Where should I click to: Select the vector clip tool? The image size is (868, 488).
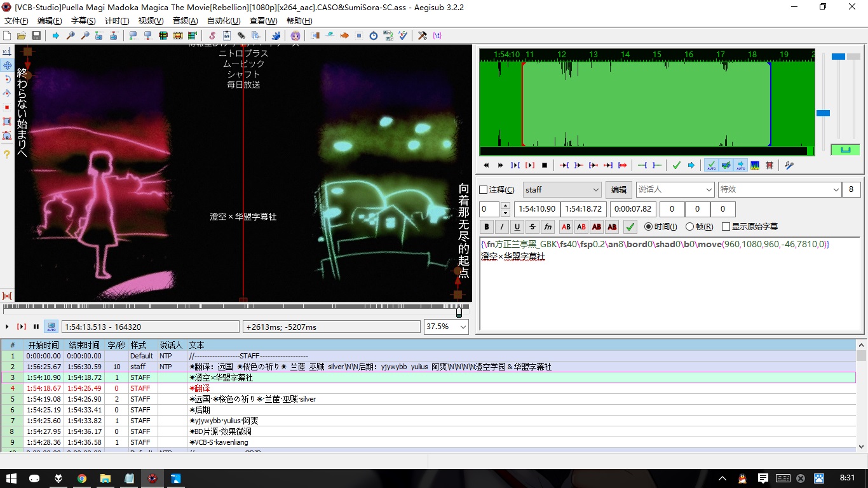[6, 135]
